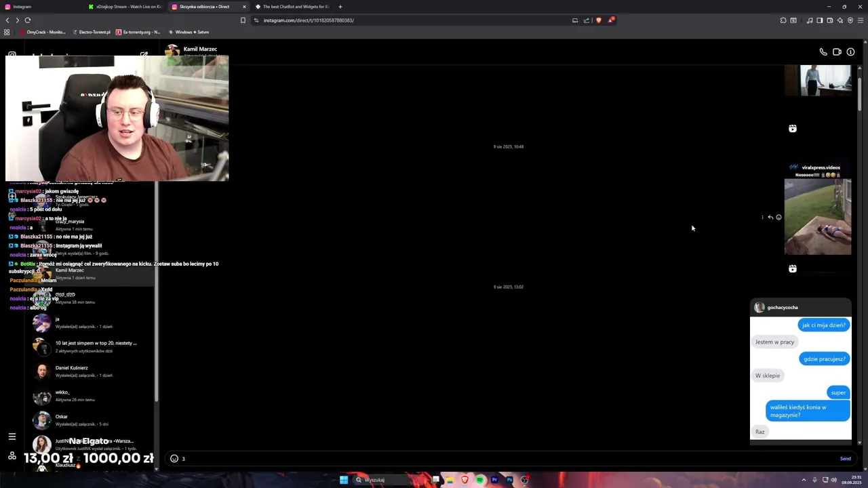This screenshot has width=868, height=488.
Task: Open Windows Start menu
Action: pyautogui.click(x=344, y=480)
